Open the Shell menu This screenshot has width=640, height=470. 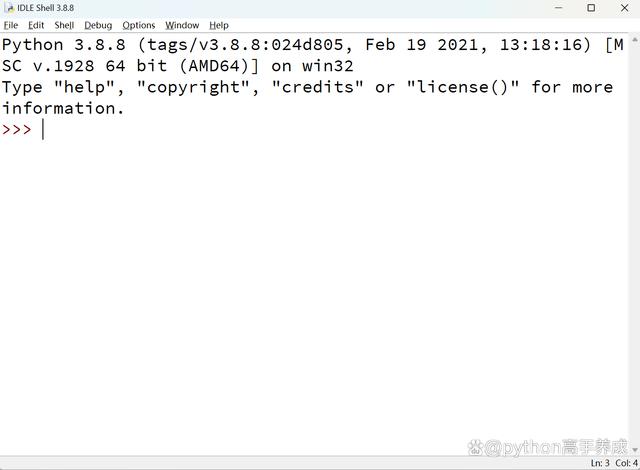[64, 25]
